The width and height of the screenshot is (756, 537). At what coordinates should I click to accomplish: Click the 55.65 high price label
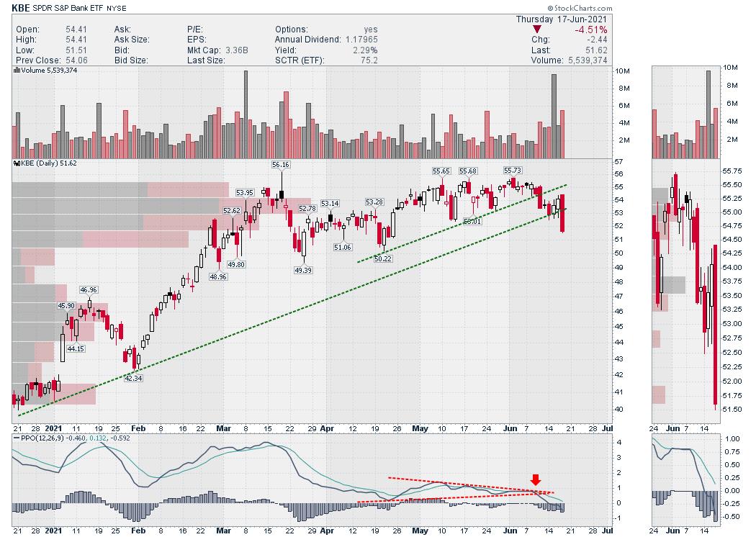point(441,171)
